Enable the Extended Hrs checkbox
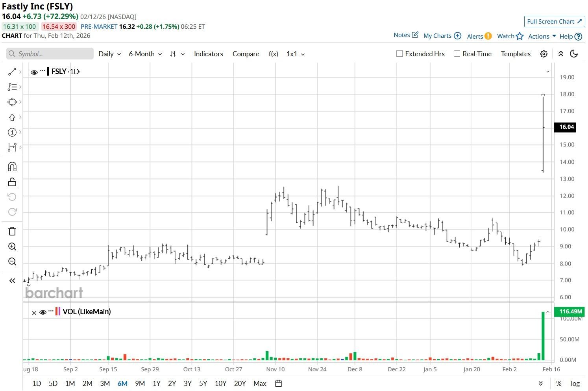 coord(399,54)
